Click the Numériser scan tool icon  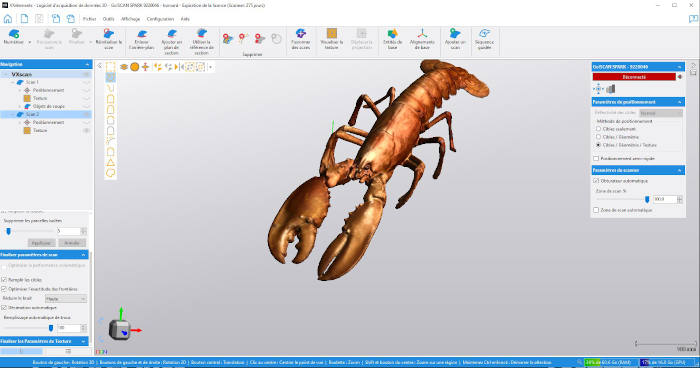(13, 34)
